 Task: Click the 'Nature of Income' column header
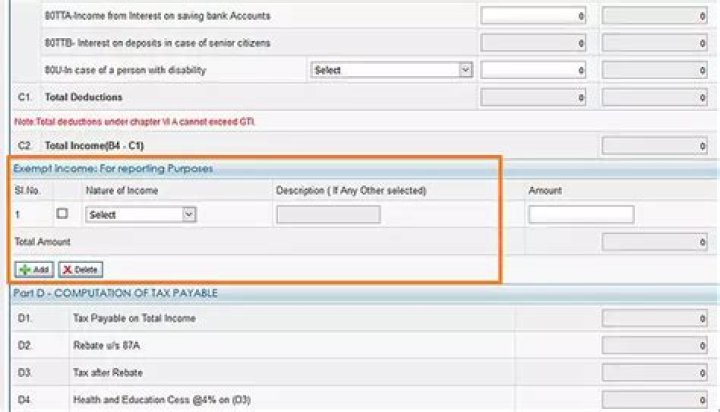click(x=122, y=190)
